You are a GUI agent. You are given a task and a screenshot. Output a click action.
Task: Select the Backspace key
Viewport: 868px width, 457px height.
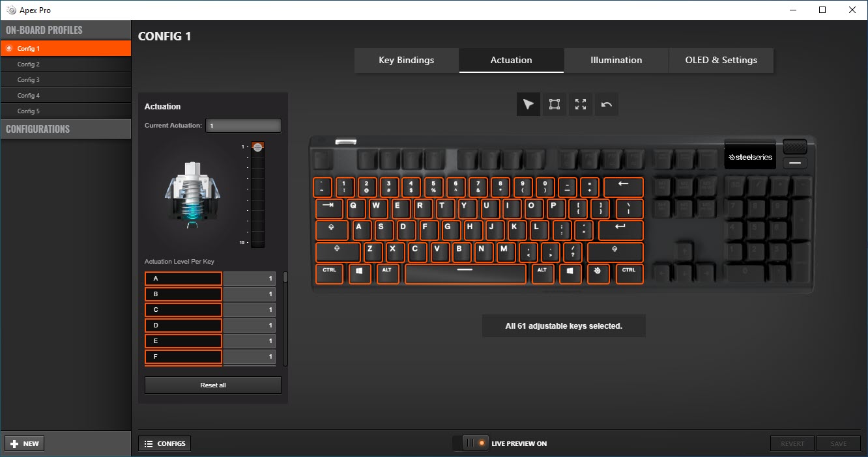click(623, 187)
